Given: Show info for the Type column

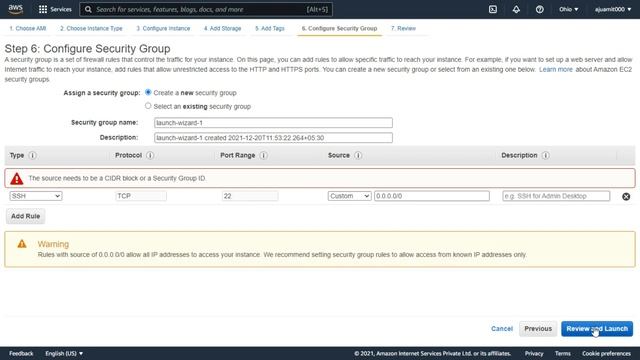Looking at the screenshot, I should point(33,156).
